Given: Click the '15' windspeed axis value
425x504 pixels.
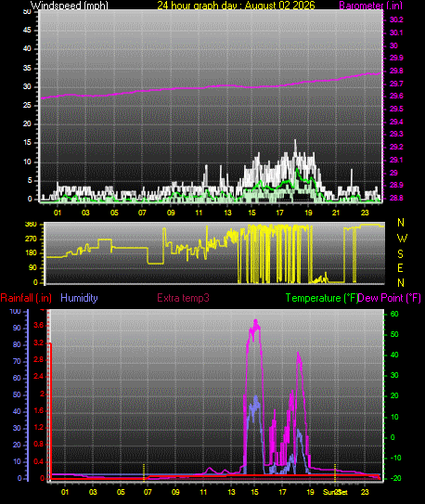Looking at the screenshot, I should 28,143.
